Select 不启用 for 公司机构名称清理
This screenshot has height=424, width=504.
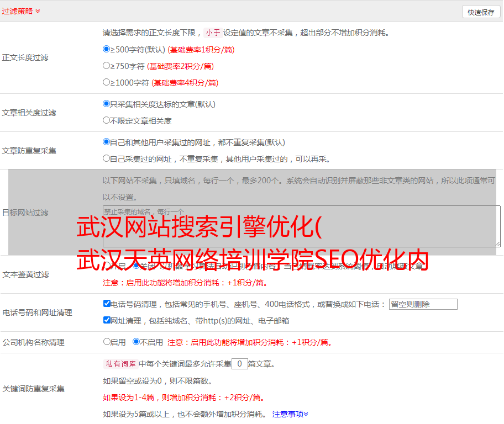(136, 342)
